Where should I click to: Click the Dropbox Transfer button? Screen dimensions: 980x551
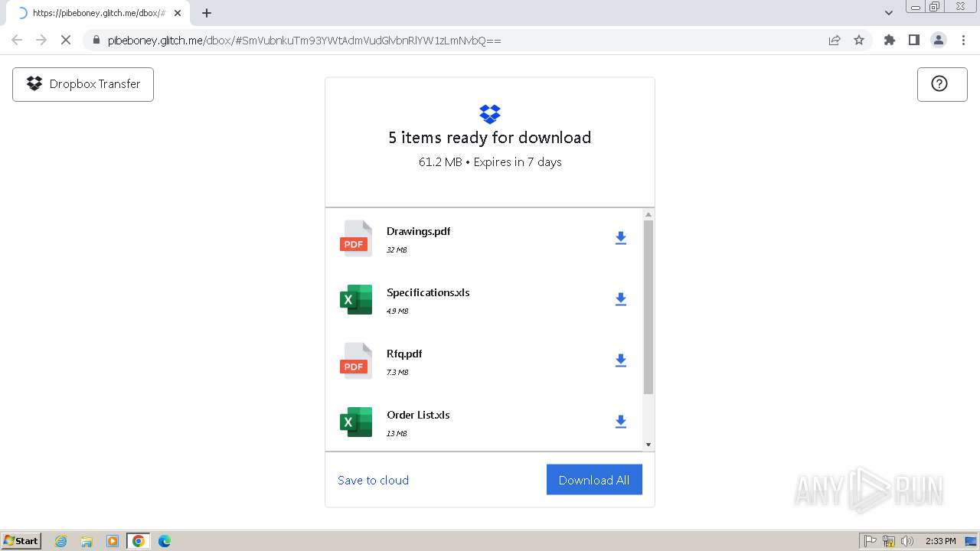click(83, 84)
